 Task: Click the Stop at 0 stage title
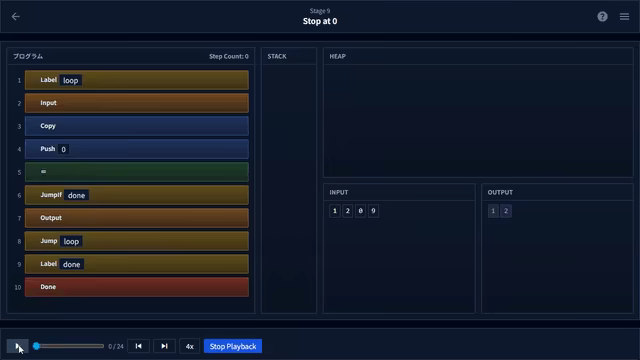[x=320, y=21]
